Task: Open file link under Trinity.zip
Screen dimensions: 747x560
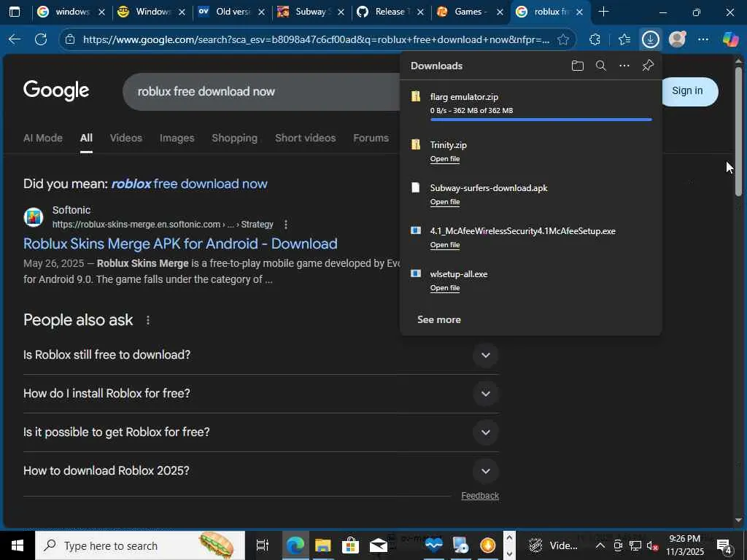Action: coord(444,159)
